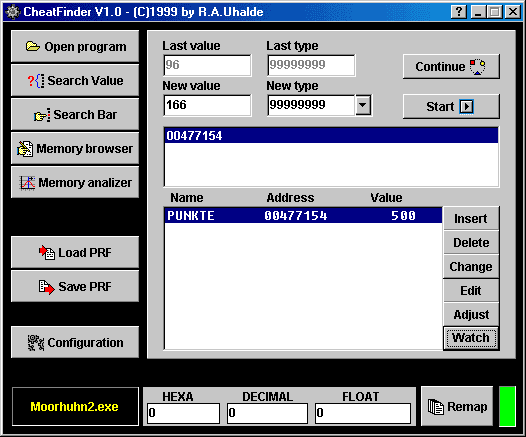The height and width of the screenshot is (437, 526).
Task: Select the PUNKTE row in cheat table
Action: point(303,216)
